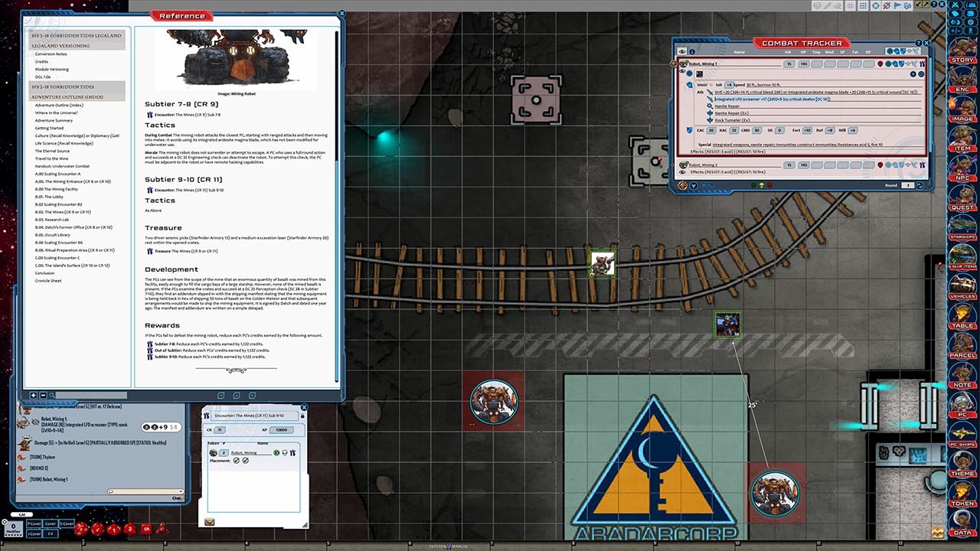Adjust the modifier dots below the Modifier box
The image size is (980, 551).
(x=13, y=535)
